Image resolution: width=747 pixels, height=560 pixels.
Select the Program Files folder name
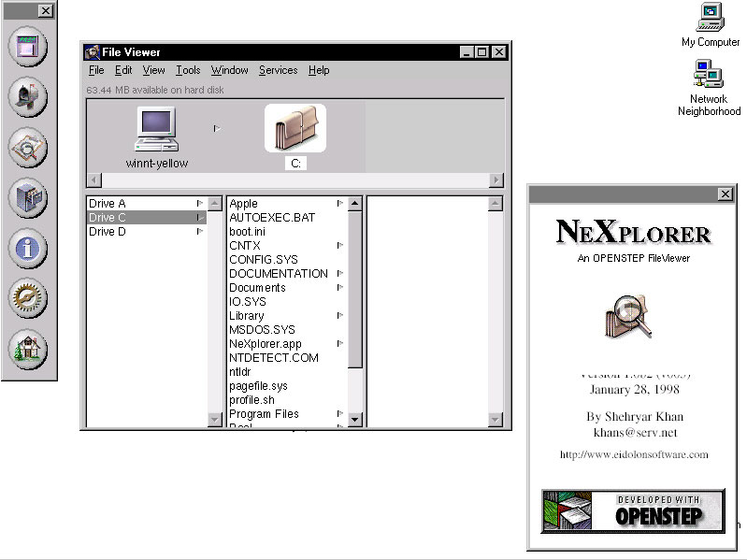pyautogui.click(x=264, y=413)
